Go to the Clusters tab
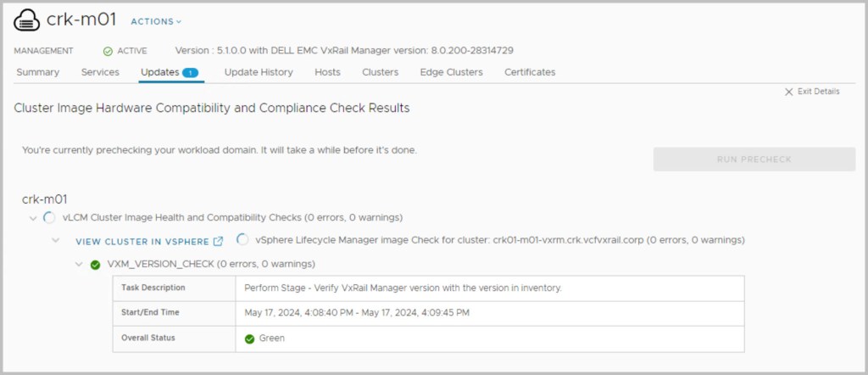Screen dimensions: 868x375 coord(381,72)
